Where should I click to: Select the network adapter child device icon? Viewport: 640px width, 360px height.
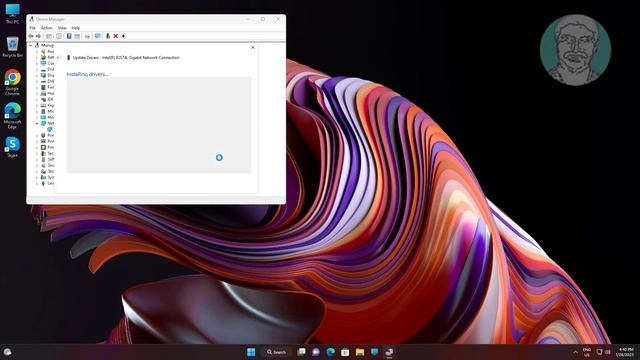pos(49,129)
